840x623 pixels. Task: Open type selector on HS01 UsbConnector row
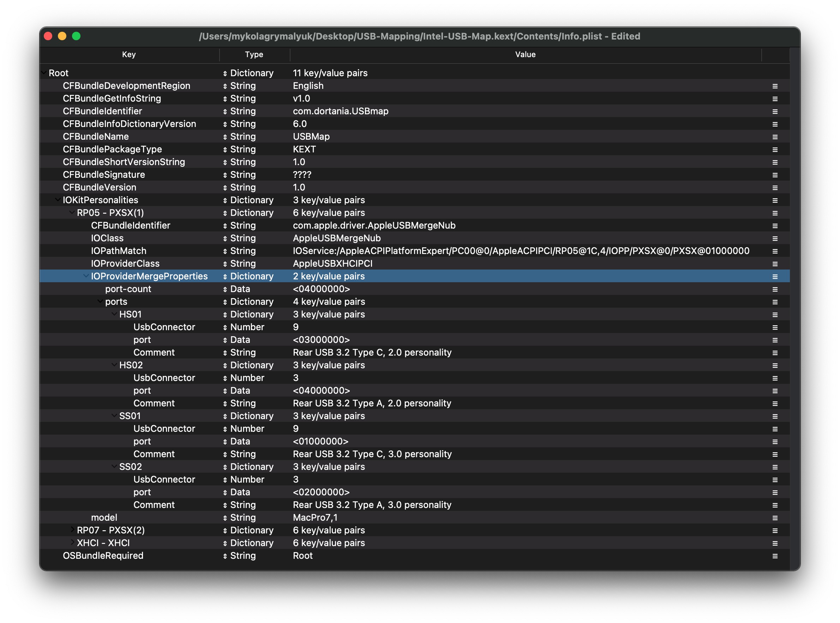[225, 327]
